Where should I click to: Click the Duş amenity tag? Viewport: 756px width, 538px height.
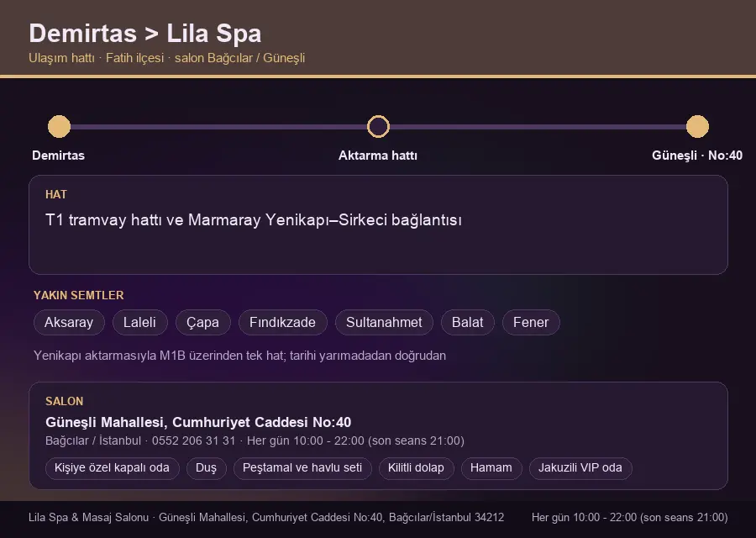pyautogui.click(x=207, y=468)
